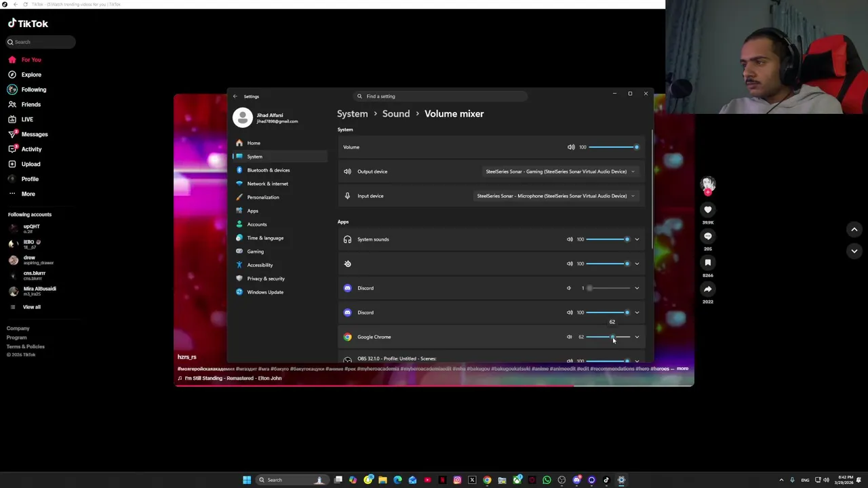Adjust Google Chrome volume slider
868x488 pixels.
click(608, 337)
